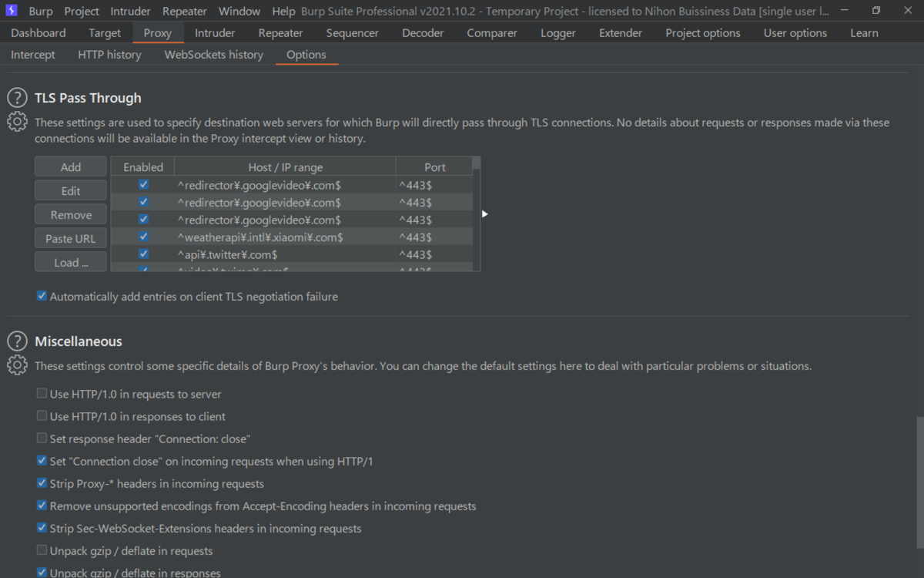The width and height of the screenshot is (924, 578).
Task: Expand TLS table using right arrow handle
Action: click(x=484, y=214)
